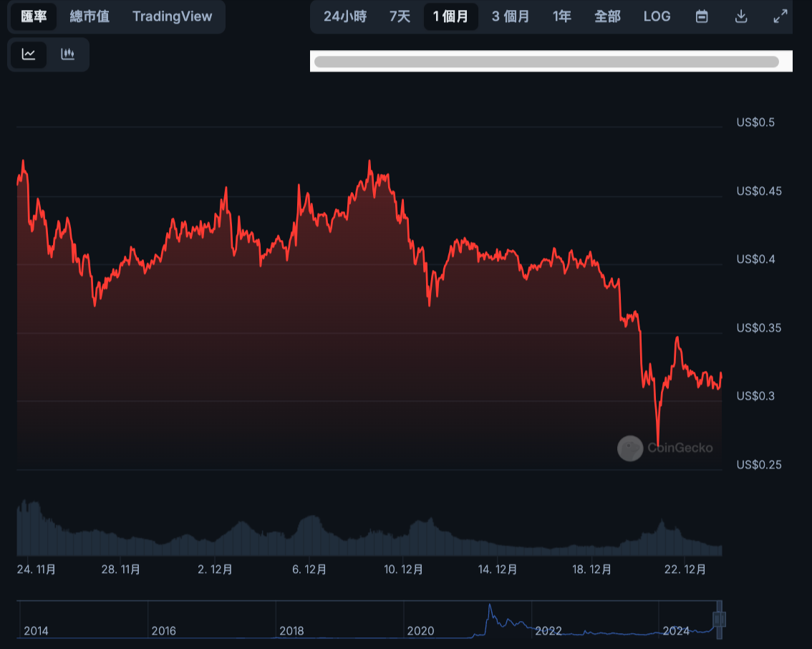This screenshot has height=649, width=812.
Task: Select the 1 個月 button
Action: click(x=451, y=16)
